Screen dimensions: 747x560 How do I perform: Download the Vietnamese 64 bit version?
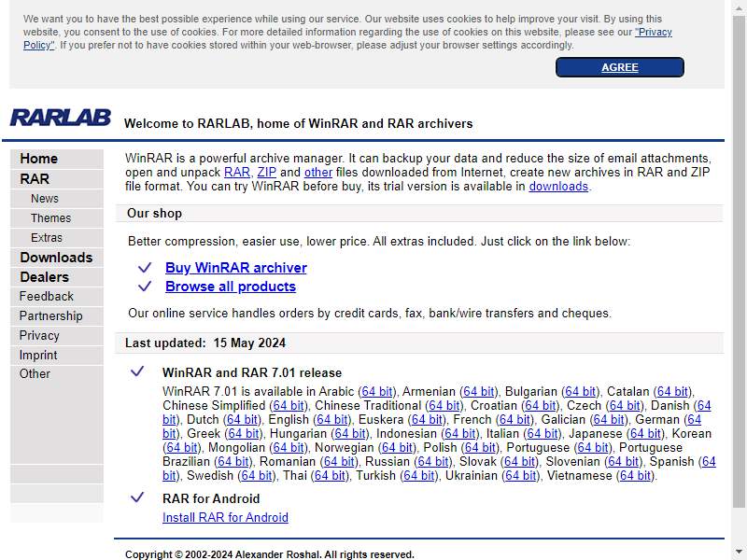click(x=636, y=475)
